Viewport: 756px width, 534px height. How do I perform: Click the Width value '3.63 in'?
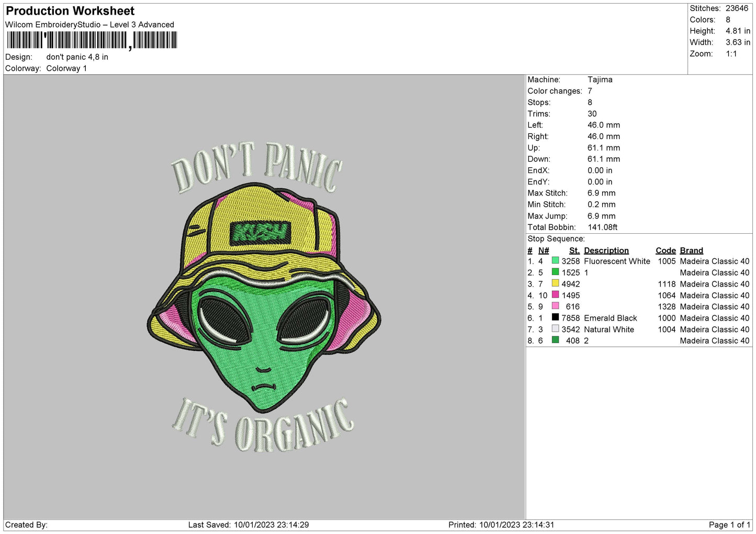tap(738, 42)
